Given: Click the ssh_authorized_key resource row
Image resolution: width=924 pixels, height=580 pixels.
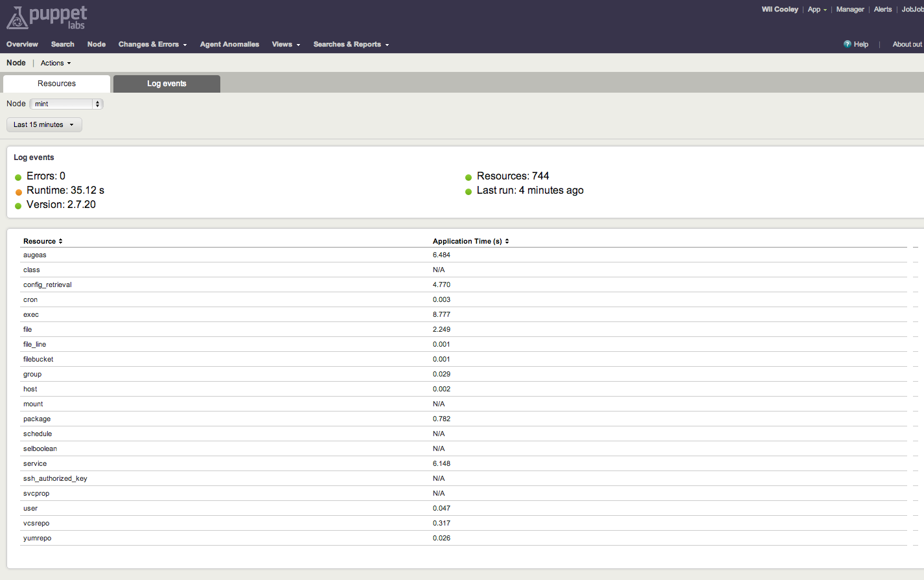Looking at the screenshot, I should (x=463, y=478).
